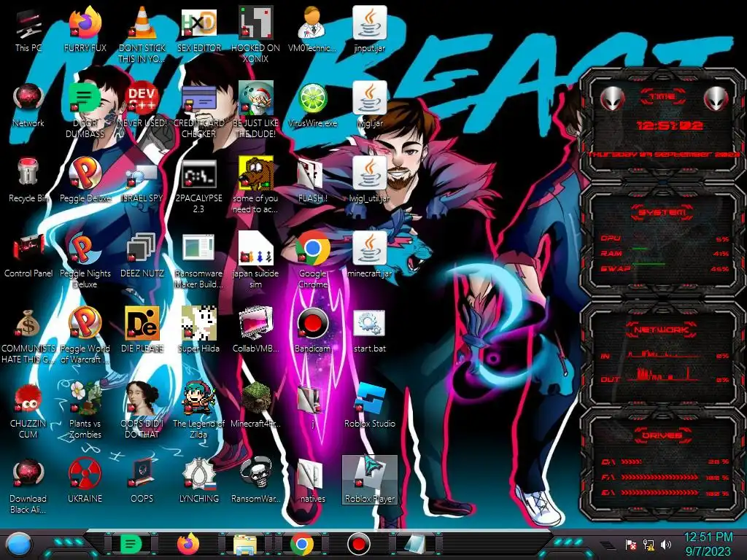The height and width of the screenshot is (560, 747).
Task: Launch FURRY FUX Firefox shortcut
Action: [85, 29]
